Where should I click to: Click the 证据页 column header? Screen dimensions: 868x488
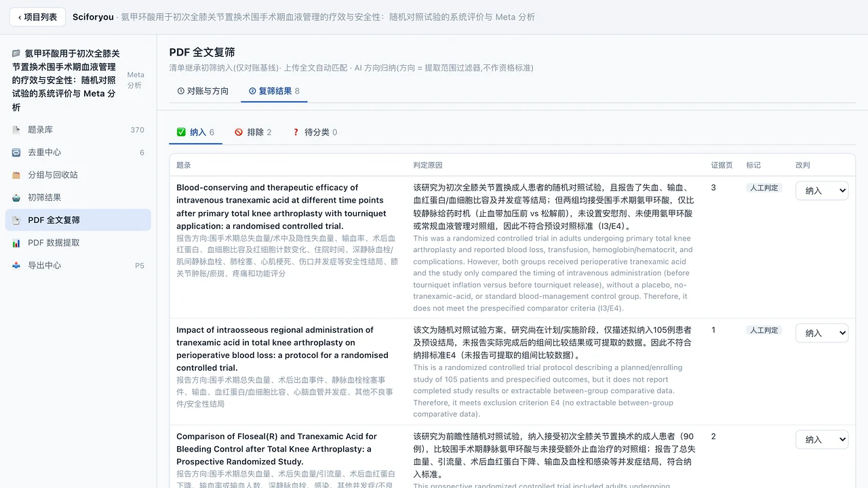722,165
